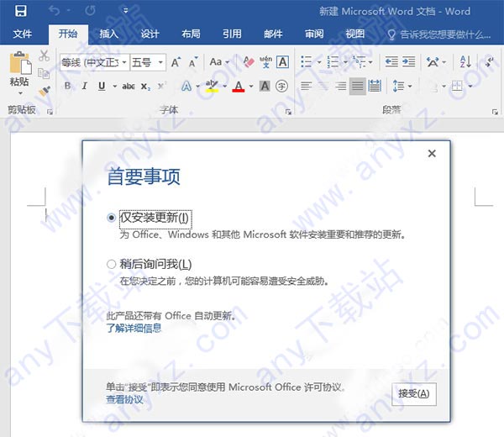Apply the red font color A
Image resolution: width=504 pixels, height=437 pixels.
point(239,86)
